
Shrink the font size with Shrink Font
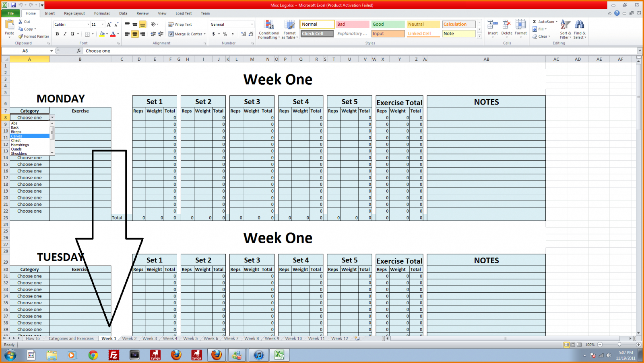point(116,25)
